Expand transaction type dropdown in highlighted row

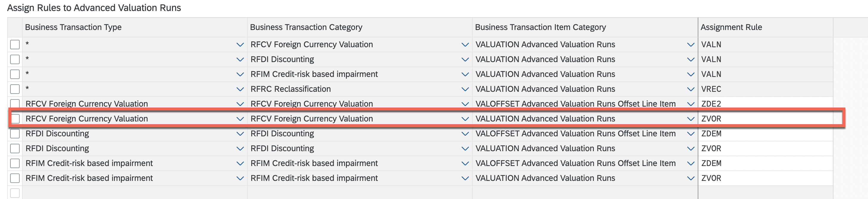240,119
